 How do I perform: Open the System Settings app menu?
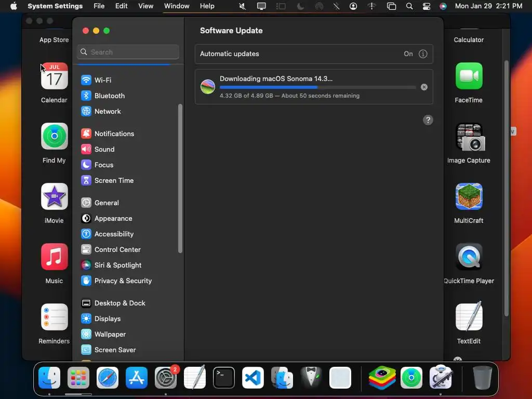pos(55,6)
